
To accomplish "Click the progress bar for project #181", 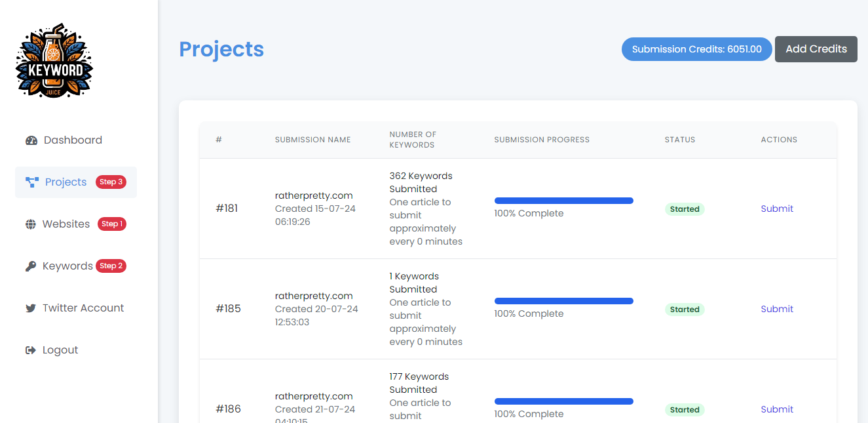I will (x=563, y=201).
